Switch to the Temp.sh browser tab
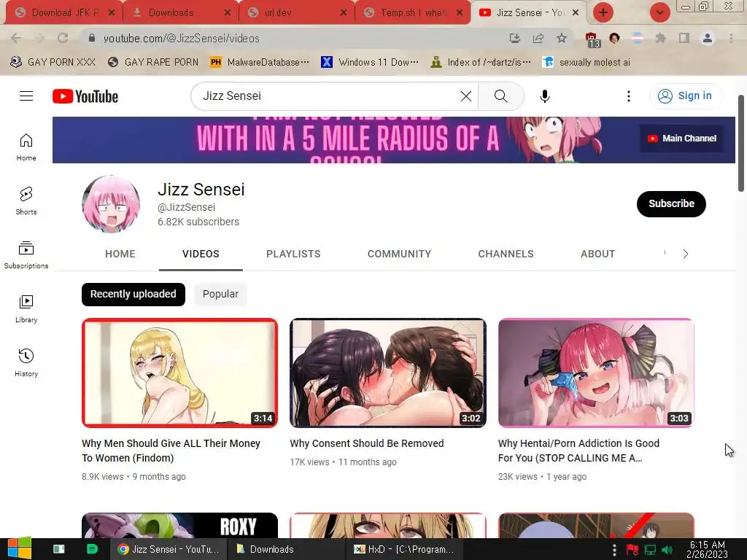747x560 pixels. pos(413,13)
